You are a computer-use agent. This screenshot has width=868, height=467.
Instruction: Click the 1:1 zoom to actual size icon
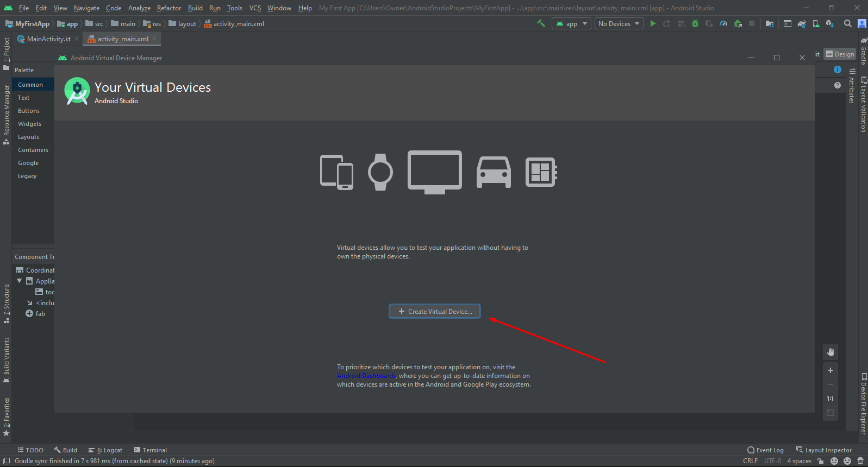point(830,399)
